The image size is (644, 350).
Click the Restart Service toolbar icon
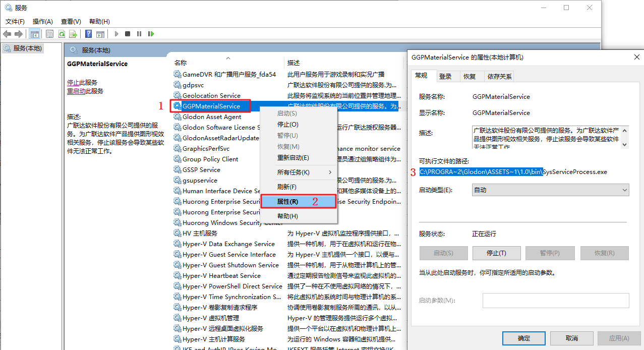tap(151, 34)
